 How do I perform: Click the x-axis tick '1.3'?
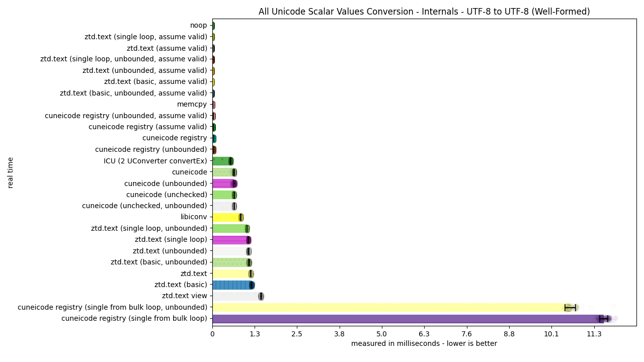[255, 333]
